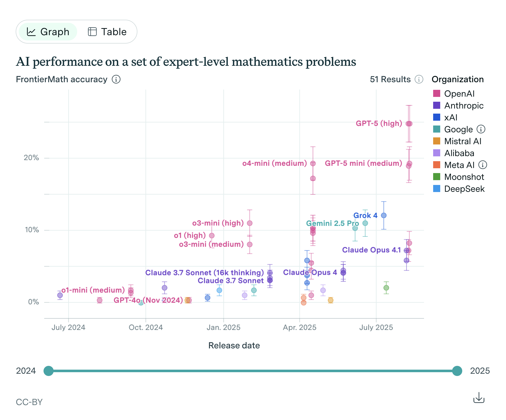The image size is (506, 420).
Task: Click the GPT-5 (high) data point
Action: 409,124
